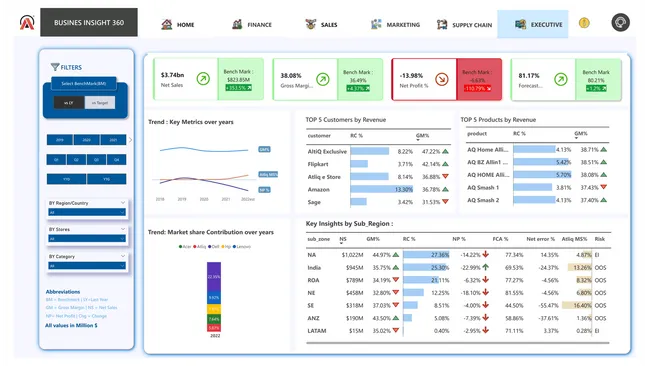Image resolution: width=650 pixels, height=366 pixels.
Task: Select the 2020 year slicer
Action: coord(86,140)
